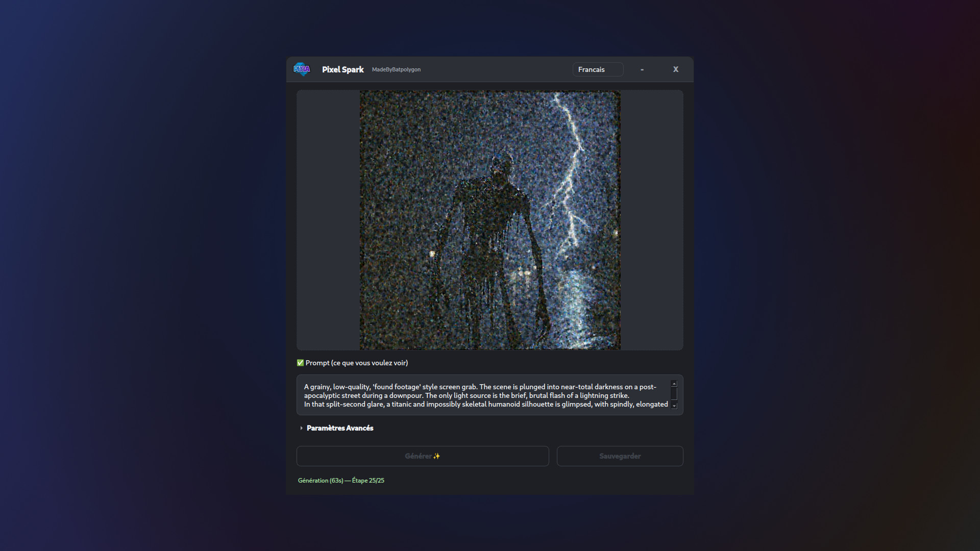Open the Francais language dropdown
The height and width of the screenshot is (551, 980).
[x=598, y=69]
